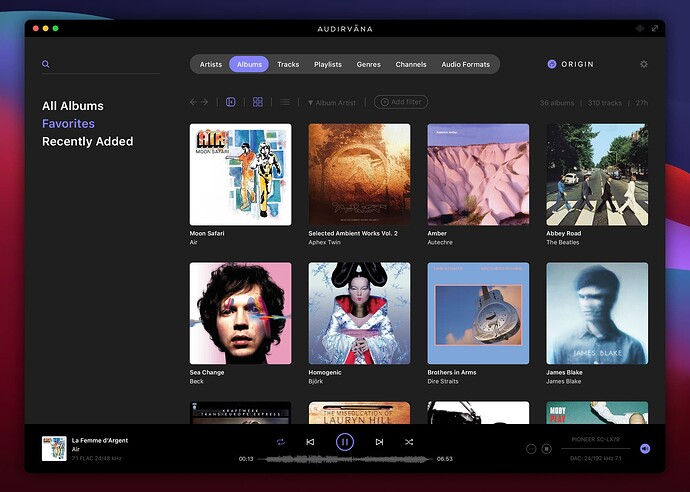Toggle the sidebar panel view icon
Screen dimensions: 690x492
pyautogui.click(x=231, y=102)
